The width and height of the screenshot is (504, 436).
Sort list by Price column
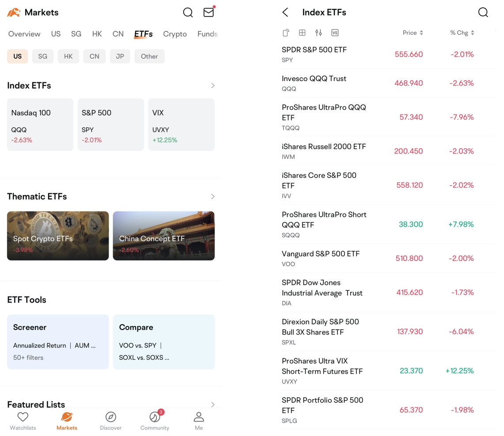point(413,33)
